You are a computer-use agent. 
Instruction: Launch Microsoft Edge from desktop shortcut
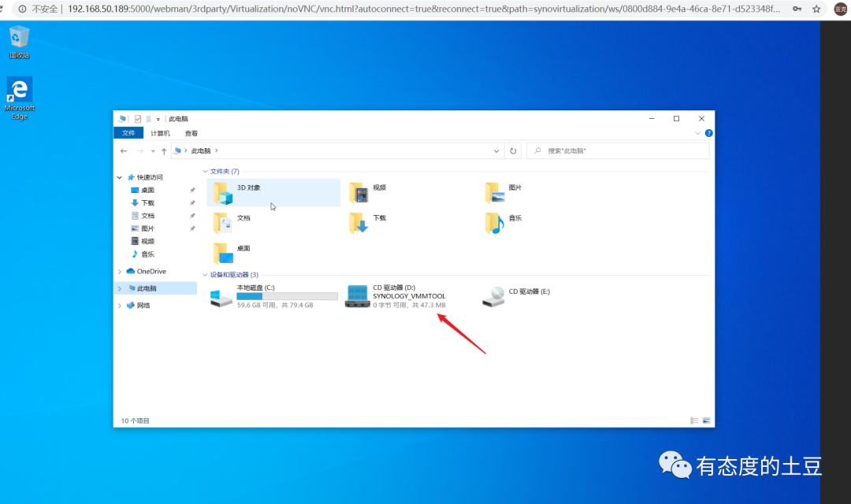[19, 98]
